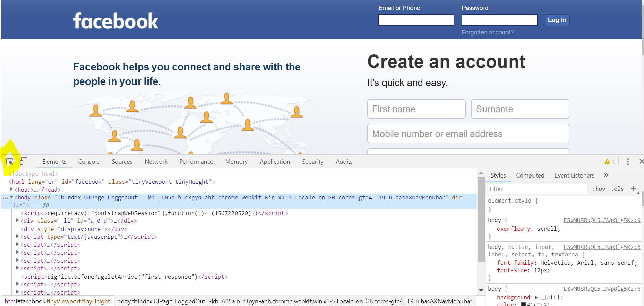
Task: Click the facebook logo
Action: pos(116,21)
